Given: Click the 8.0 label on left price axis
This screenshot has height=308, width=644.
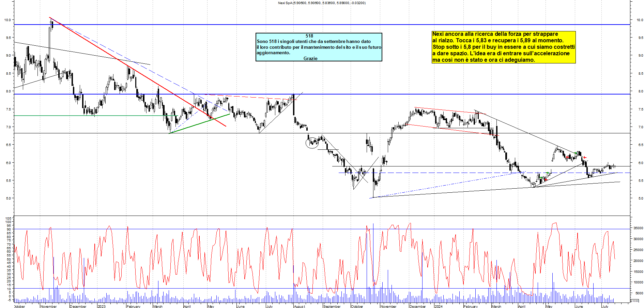Looking at the screenshot, I should click(x=8, y=91).
